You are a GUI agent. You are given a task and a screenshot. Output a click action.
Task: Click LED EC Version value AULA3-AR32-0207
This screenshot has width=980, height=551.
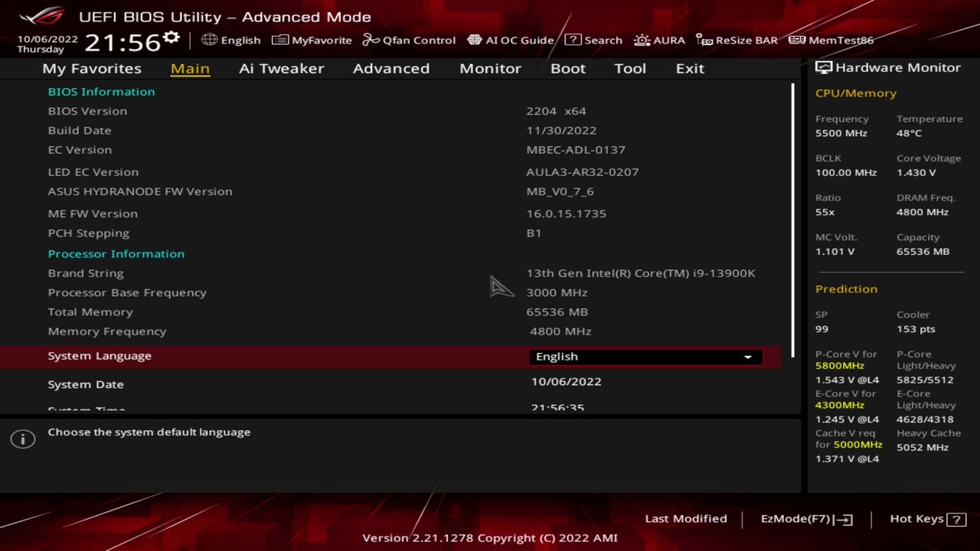point(583,171)
